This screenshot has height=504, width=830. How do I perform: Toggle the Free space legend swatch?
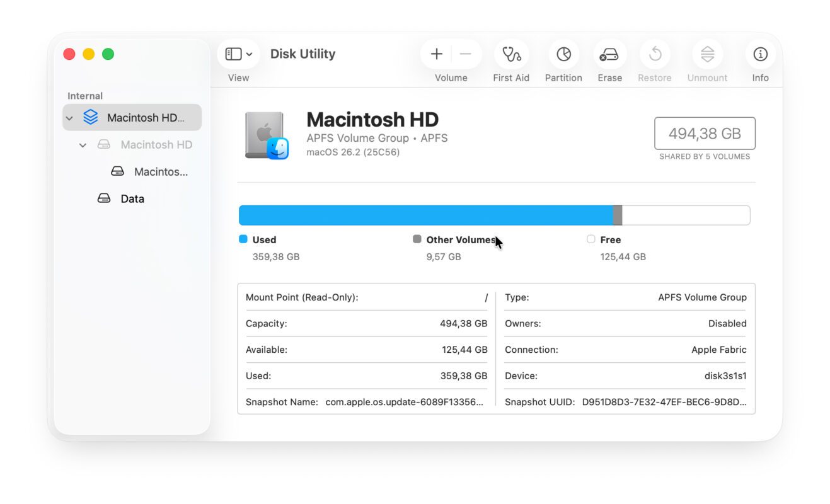pyautogui.click(x=591, y=239)
